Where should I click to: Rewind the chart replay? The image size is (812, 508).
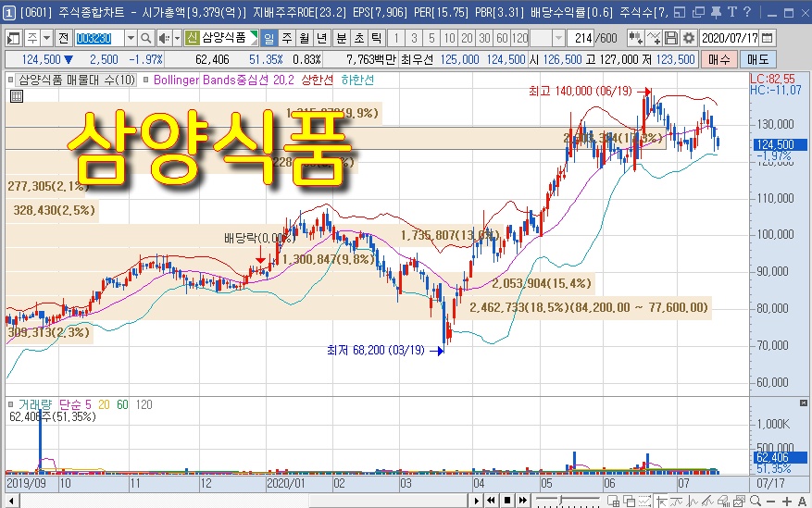coord(491,501)
